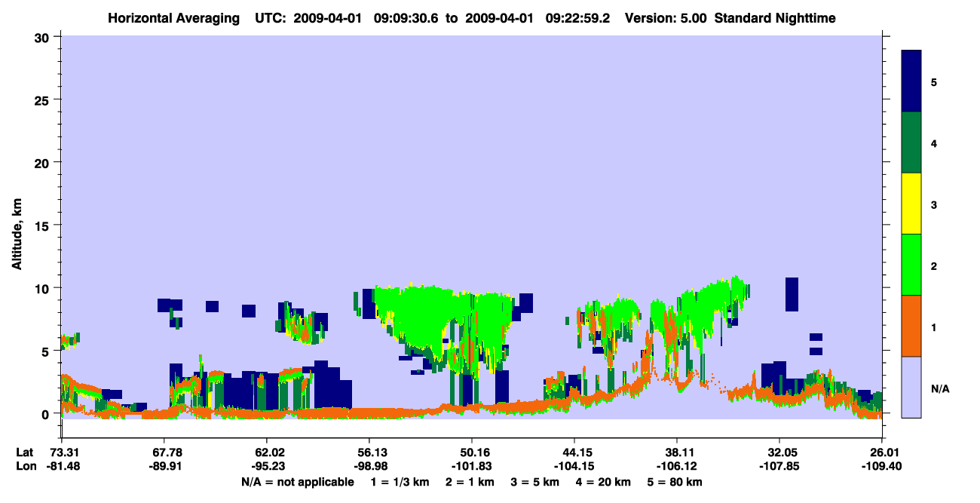Click altitude tick label 30

point(44,37)
